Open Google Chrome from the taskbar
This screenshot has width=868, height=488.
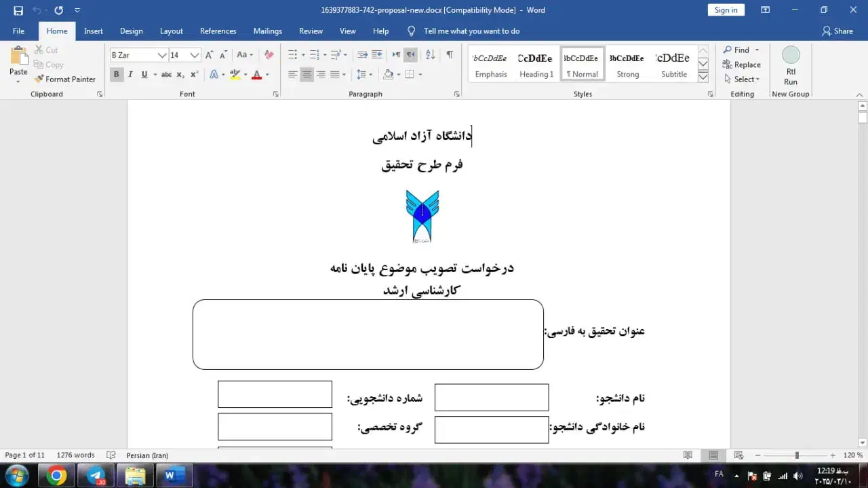[x=57, y=476]
